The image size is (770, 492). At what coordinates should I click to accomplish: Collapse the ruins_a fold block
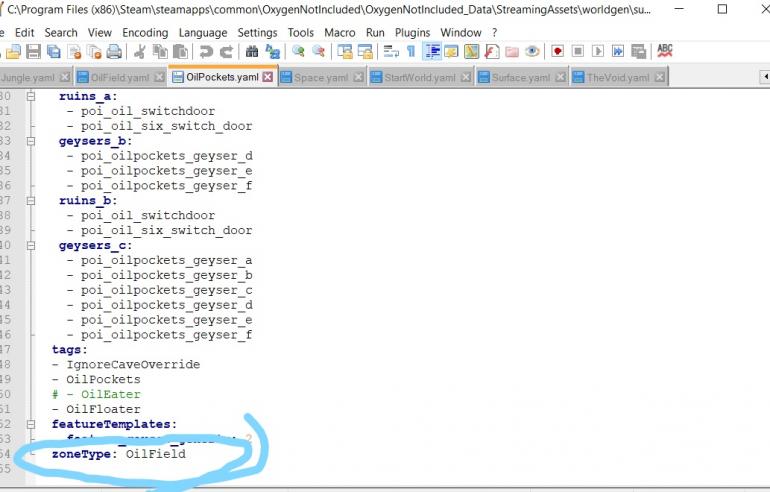click(31, 96)
